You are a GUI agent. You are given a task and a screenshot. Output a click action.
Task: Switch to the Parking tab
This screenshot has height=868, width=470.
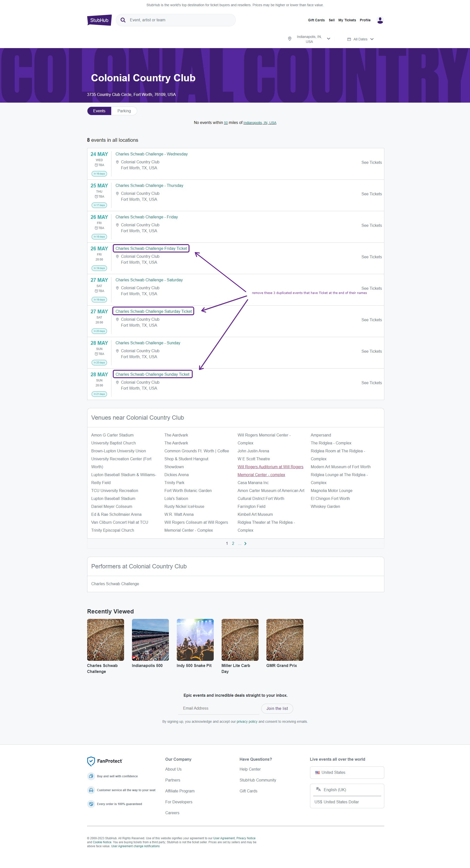(x=124, y=111)
